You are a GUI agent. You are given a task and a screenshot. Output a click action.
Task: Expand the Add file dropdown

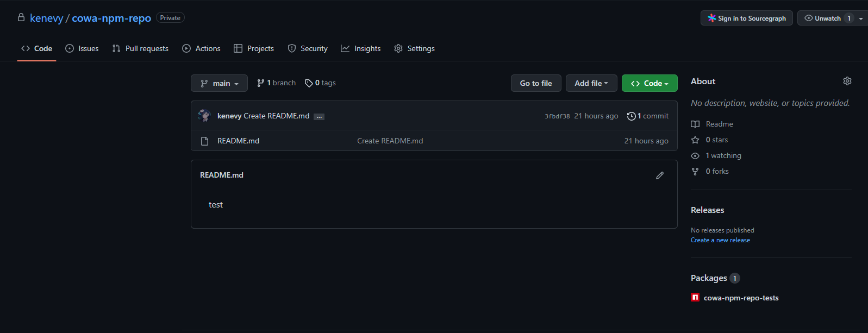(x=591, y=83)
